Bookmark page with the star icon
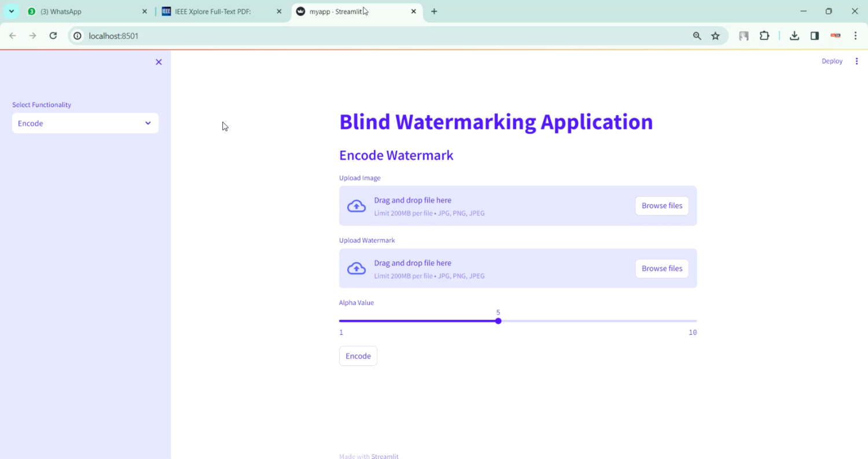868x459 pixels. [715, 36]
